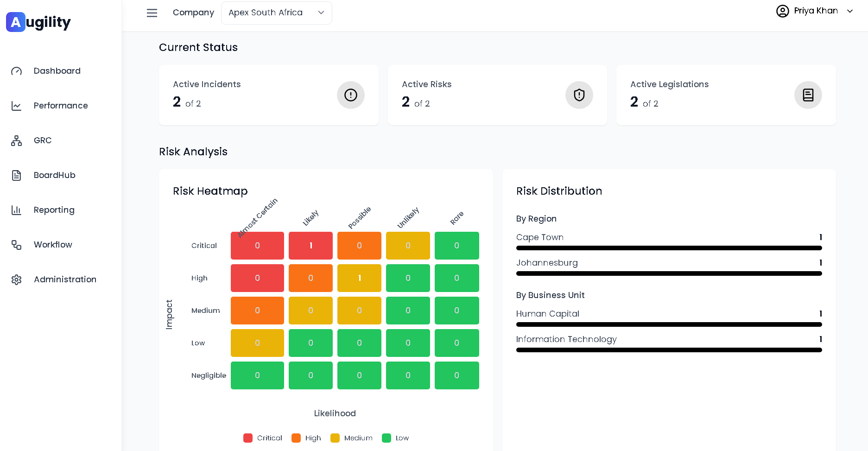The height and width of the screenshot is (451, 868).
Task: Navigate to Workflow in the sidebar
Action: pos(53,245)
